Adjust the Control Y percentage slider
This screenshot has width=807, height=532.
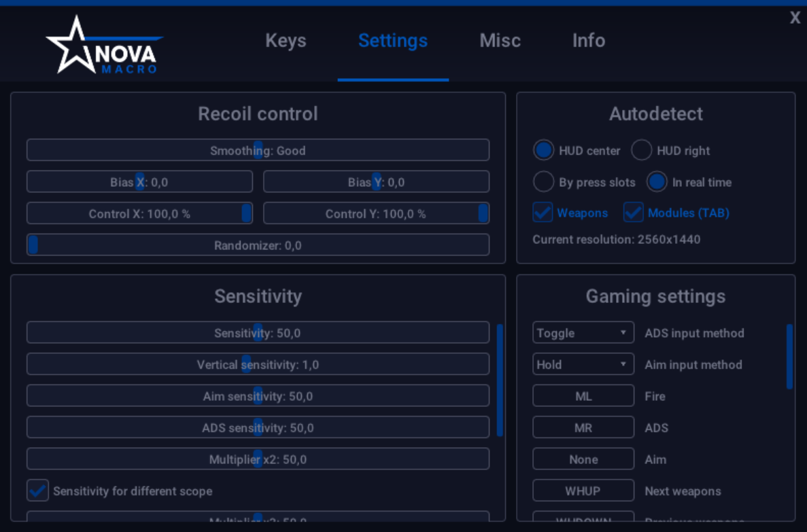376,213
